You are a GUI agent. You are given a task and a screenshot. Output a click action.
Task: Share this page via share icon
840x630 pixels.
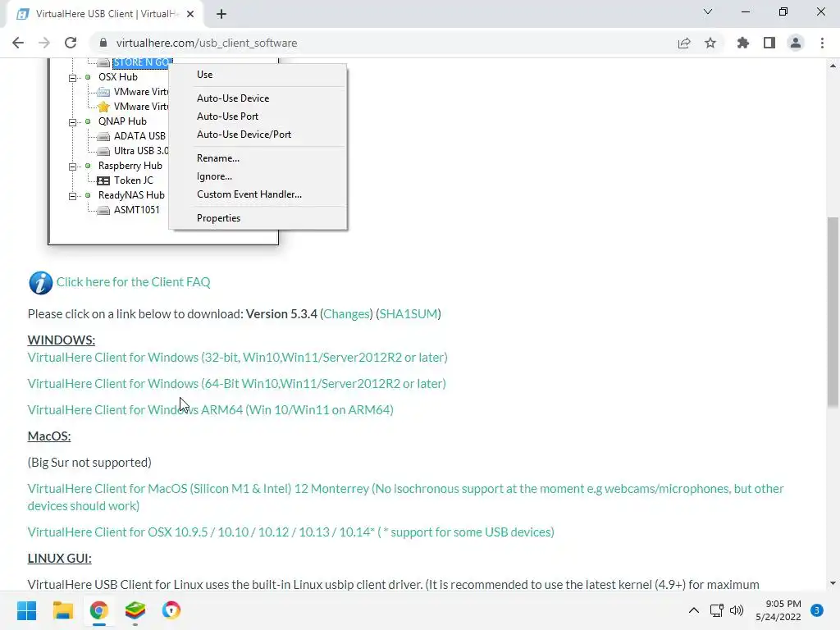coord(684,43)
